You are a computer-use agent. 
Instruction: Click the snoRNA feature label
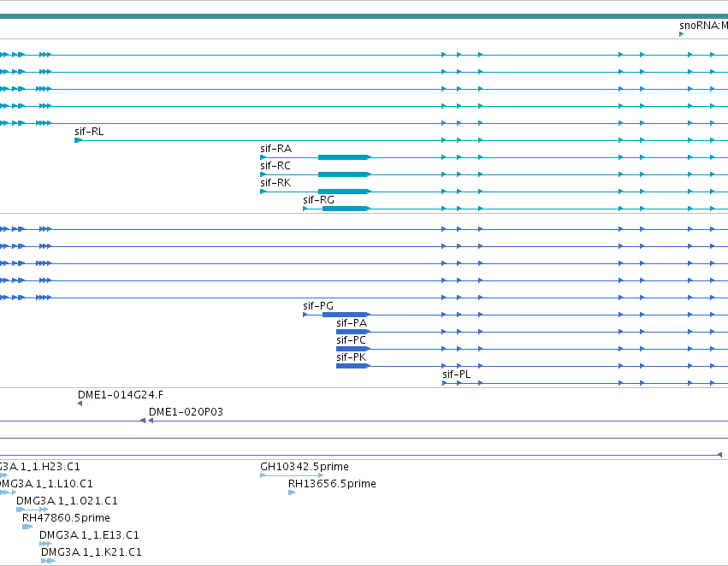click(703, 26)
